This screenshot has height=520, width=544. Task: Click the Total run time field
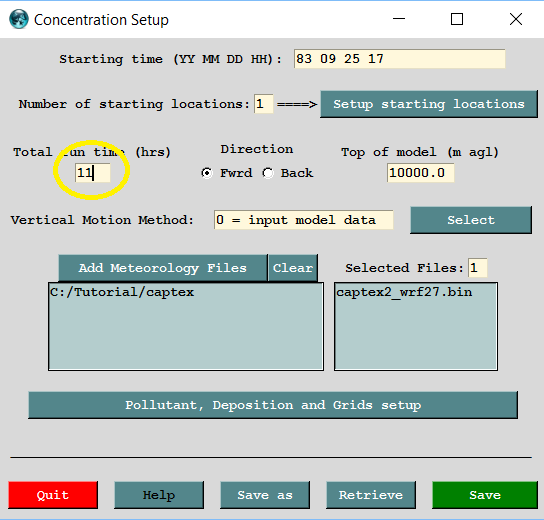tap(93, 173)
